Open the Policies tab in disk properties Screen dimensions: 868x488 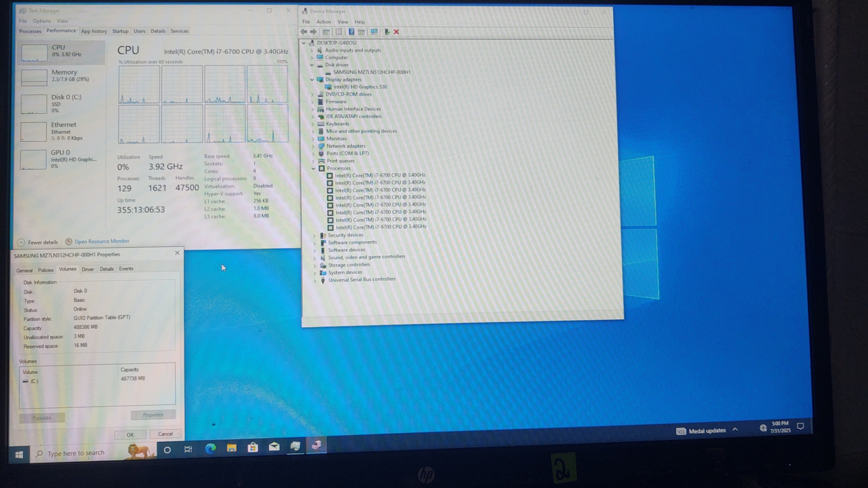click(45, 270)
